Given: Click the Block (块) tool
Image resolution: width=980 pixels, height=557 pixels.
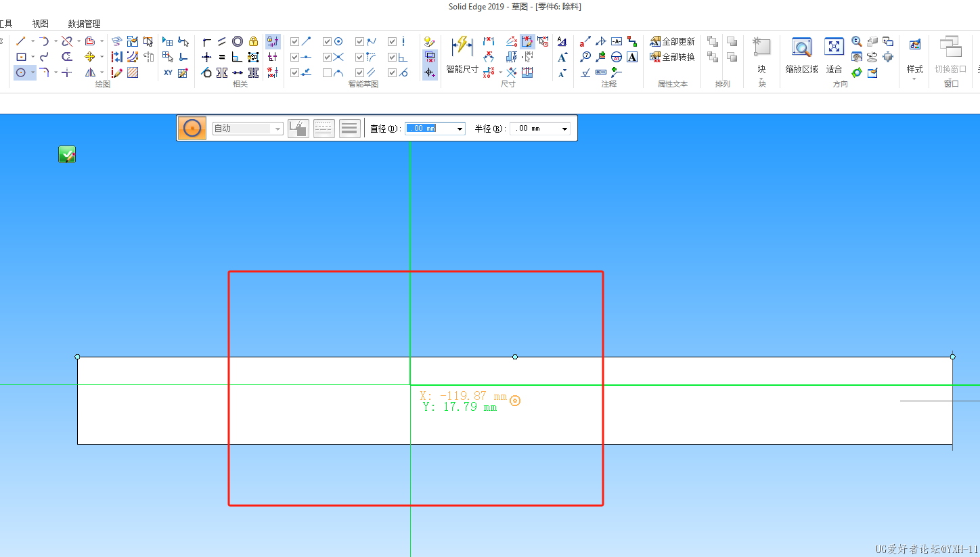Looking at the screenshot, I should (762, 54).
